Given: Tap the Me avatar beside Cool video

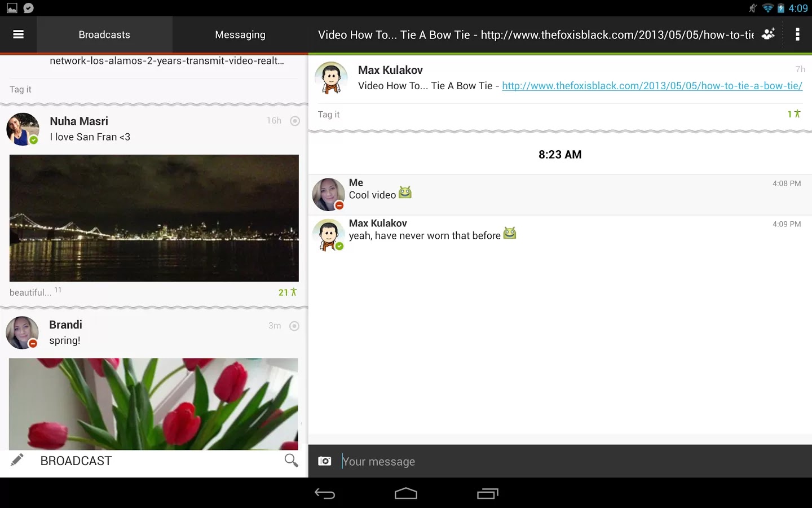Looking at the screenshot, I should (329, 195).
